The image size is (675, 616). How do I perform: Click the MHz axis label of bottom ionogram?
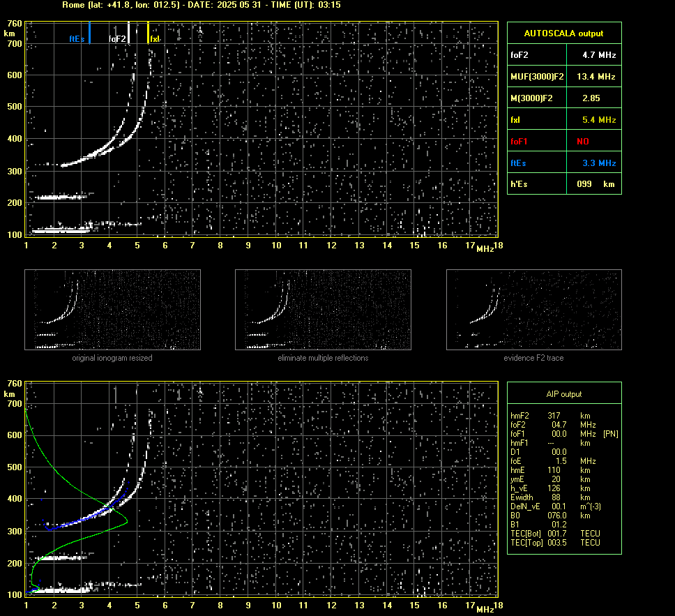point(485,609)
